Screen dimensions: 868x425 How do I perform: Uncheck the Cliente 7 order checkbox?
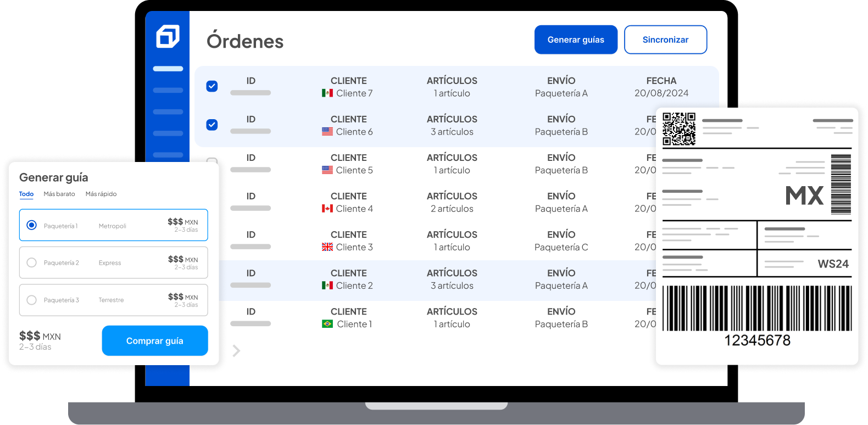[x=212, y=86]
